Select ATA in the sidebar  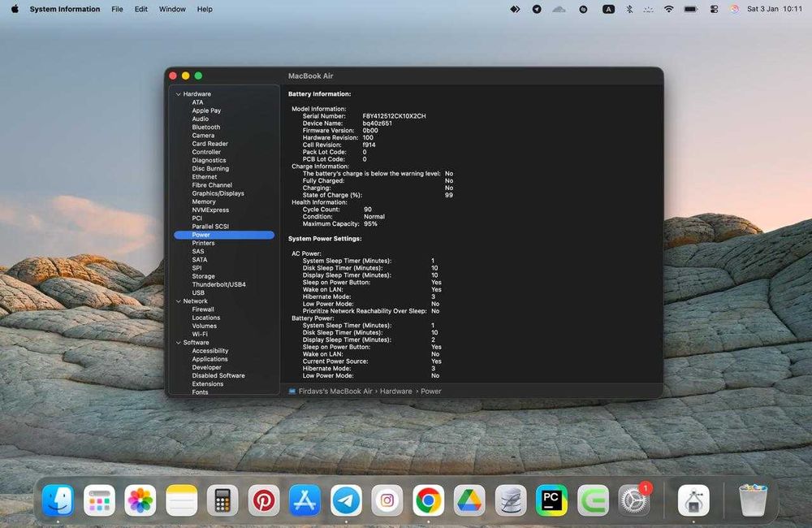pyautogui.click(x=197, y=102)
